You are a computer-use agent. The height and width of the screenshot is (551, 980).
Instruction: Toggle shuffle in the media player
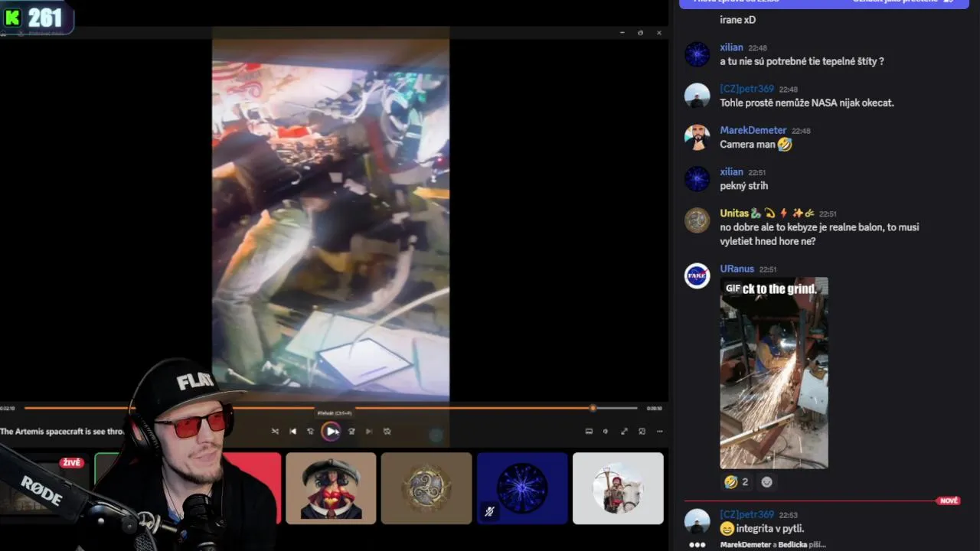click(x=275, y=432)
